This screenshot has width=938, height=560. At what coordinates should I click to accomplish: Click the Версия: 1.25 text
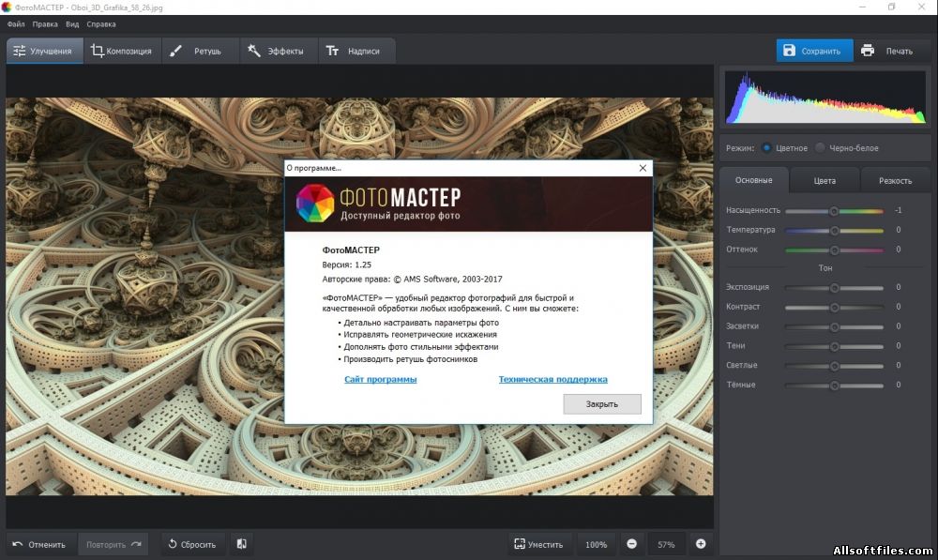346,265
